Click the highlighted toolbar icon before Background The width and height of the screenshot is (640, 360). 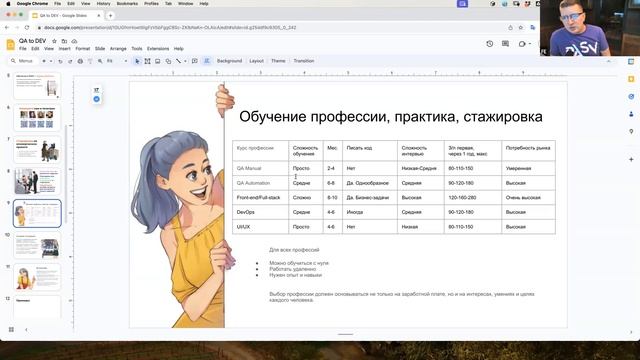[207, 61]
